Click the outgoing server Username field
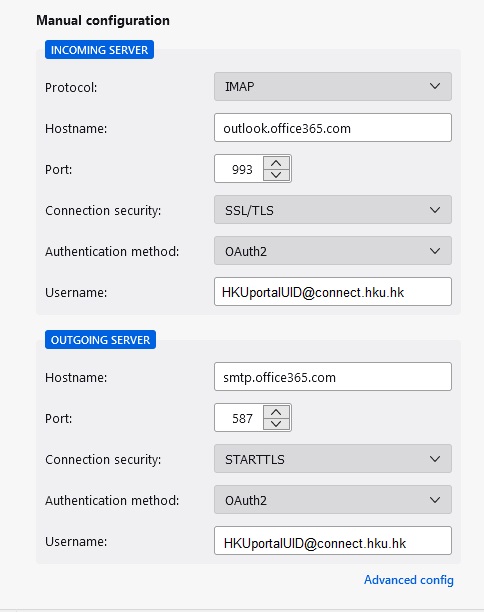 coord(333,541)
